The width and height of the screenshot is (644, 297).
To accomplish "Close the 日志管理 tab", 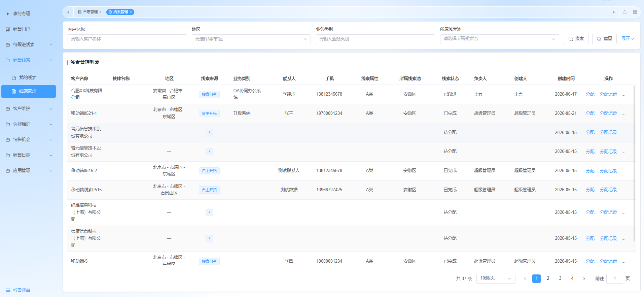I will 100,12.
